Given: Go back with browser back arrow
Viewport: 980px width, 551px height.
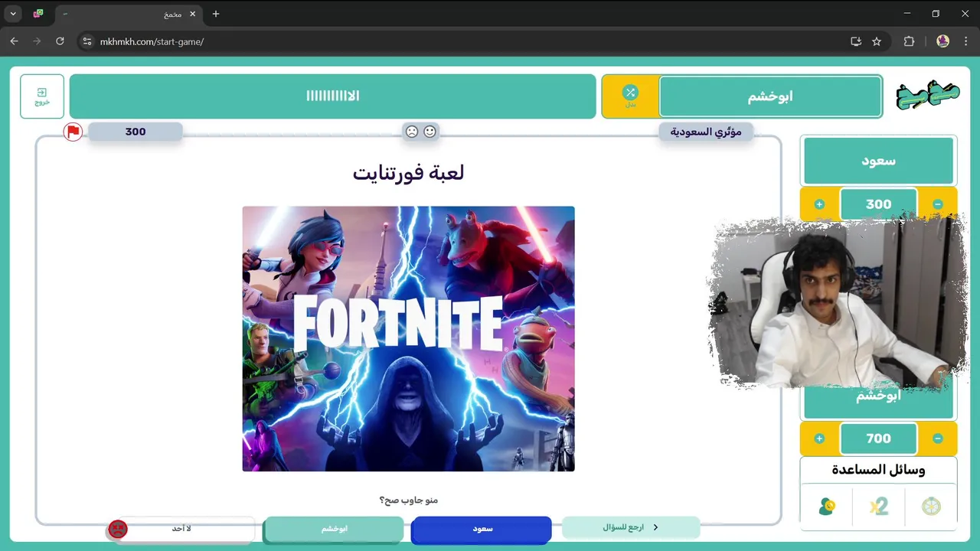Looking at the screenshot, I should pos(14,41).
